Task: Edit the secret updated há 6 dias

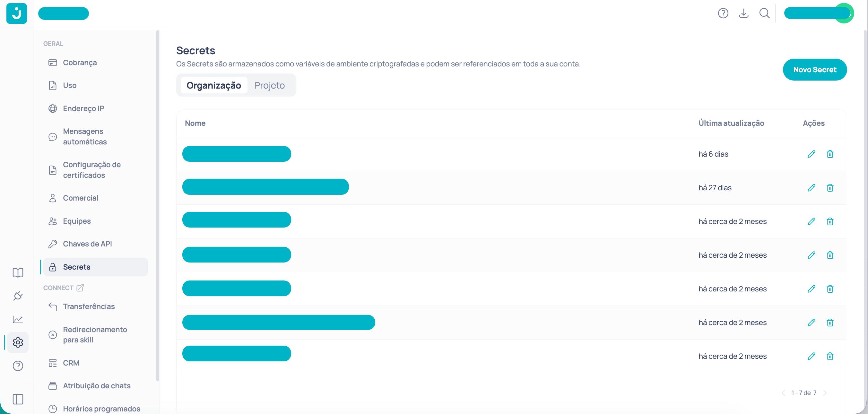Action: pyautogui.click(x=812, y=154)
